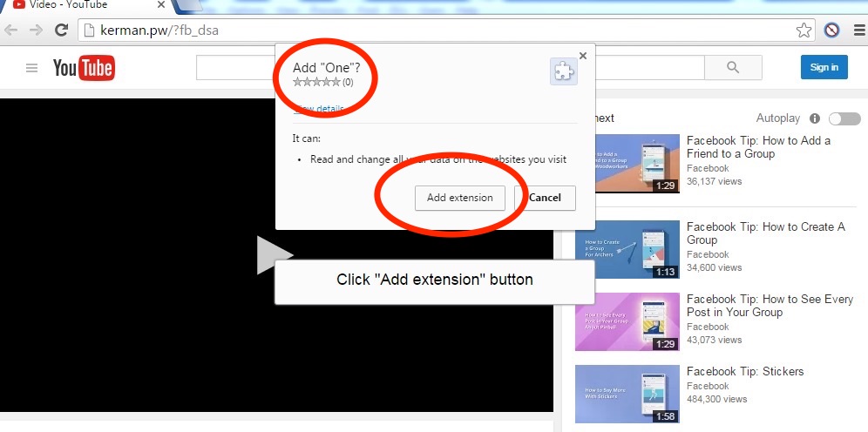Viewport: 868px width, 432px height.
Task: Click '36,137 views' text
Action: coord(714,181)
